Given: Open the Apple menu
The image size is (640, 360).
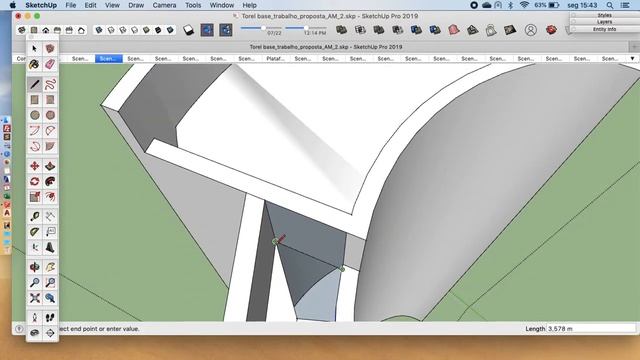Looking at the screenshot, I should pyautogui.click(x=13, y=5).
